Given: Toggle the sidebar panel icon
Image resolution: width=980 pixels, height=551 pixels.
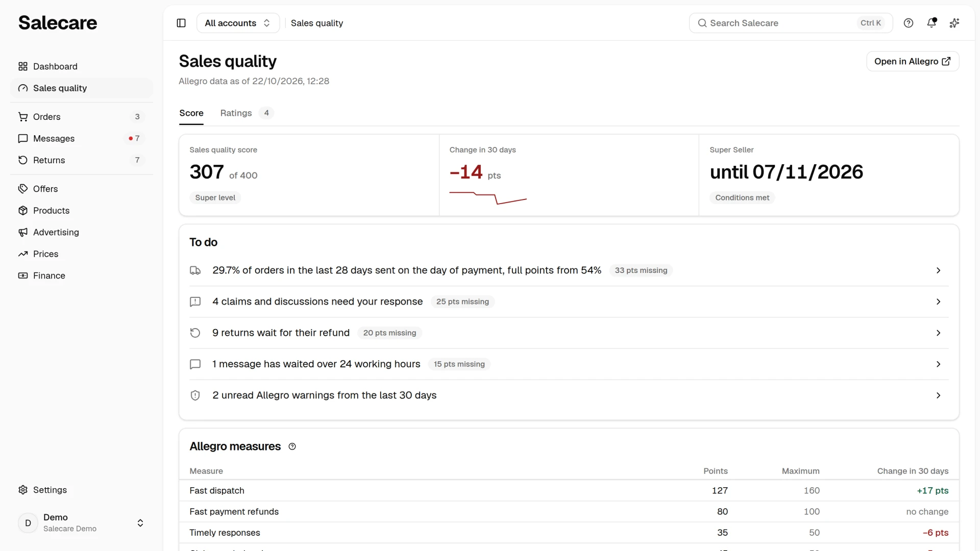Looking at the screenshot, I should point(181,23).
